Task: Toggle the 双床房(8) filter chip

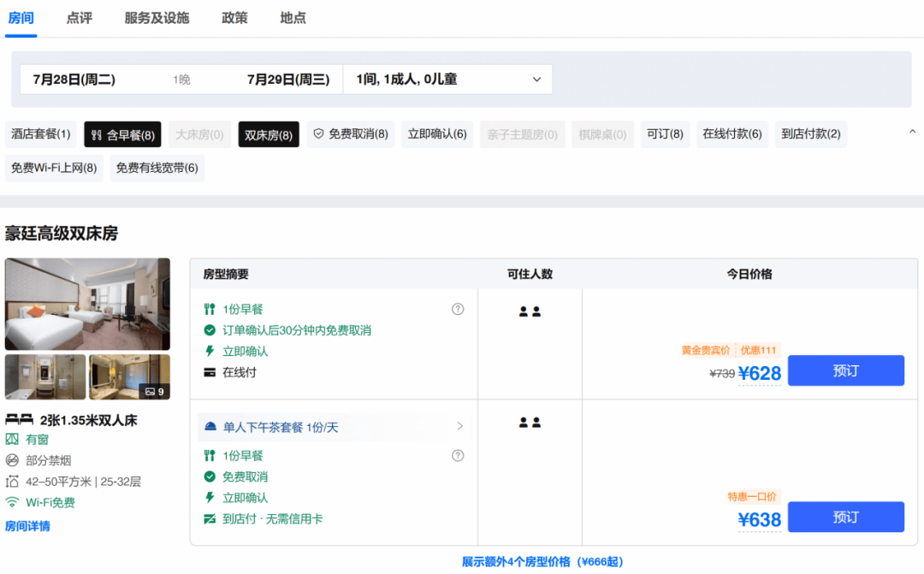Action: point(269,135)
